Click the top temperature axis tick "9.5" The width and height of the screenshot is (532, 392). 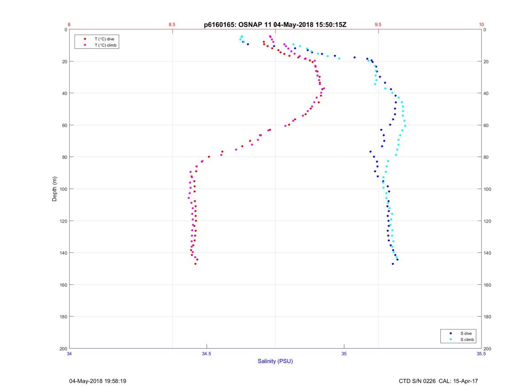[x=378, y=25]
